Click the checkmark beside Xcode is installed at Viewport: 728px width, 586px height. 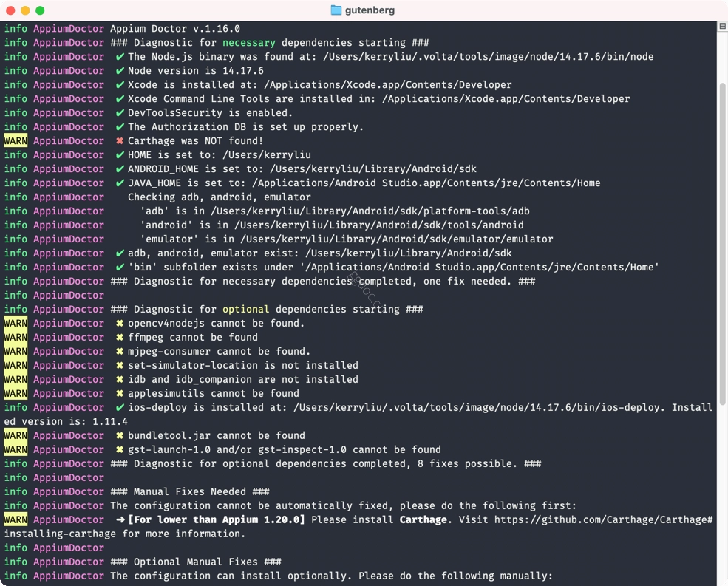120,84
